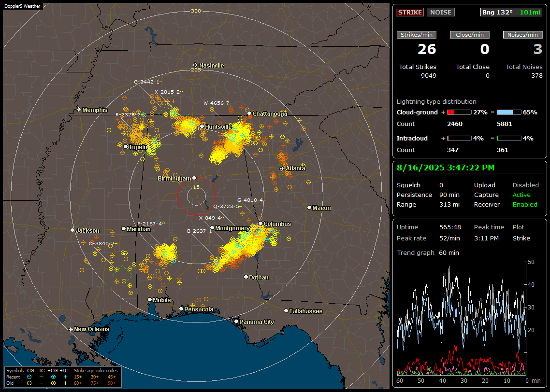
Task: Click the positive intracloud pink percentage bar
Action: point(459,139)
